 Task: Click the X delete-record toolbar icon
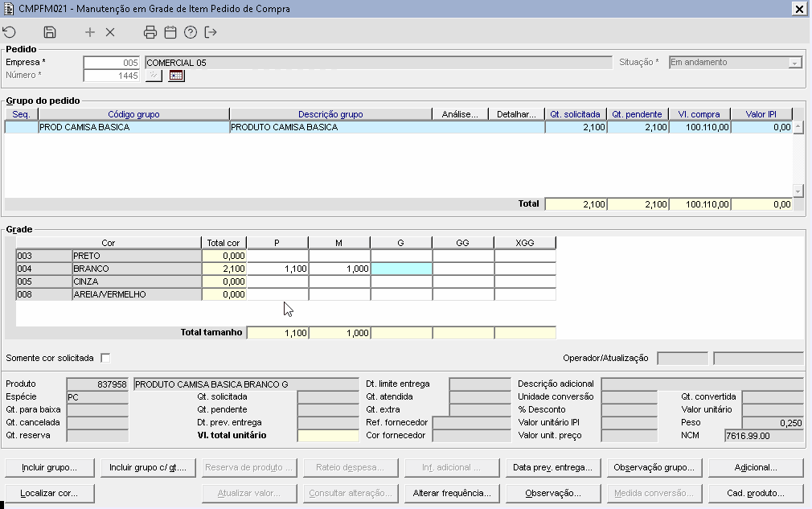click(110, 32)
